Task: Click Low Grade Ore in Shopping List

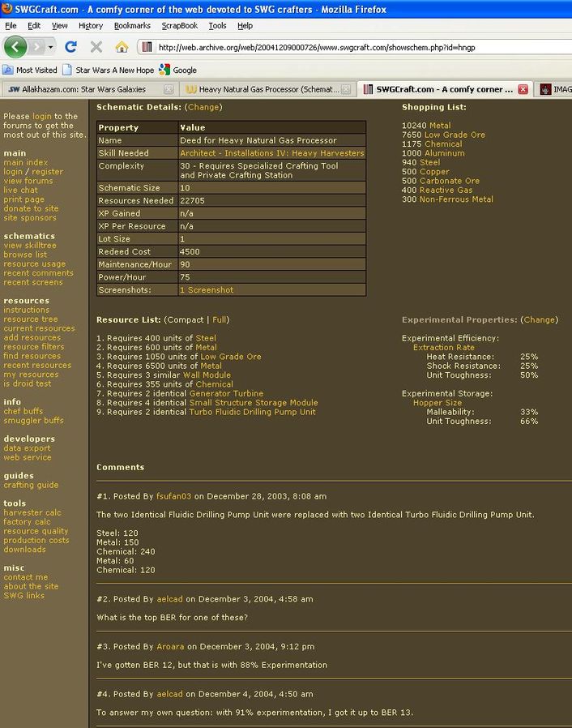Action: (x=455, y=135)
